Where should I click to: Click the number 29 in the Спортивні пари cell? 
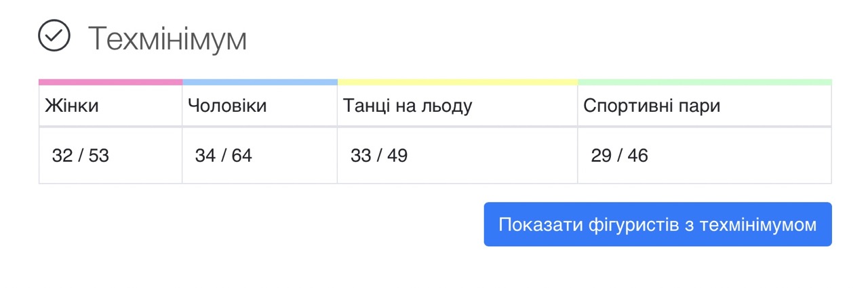tap(601, 156)
